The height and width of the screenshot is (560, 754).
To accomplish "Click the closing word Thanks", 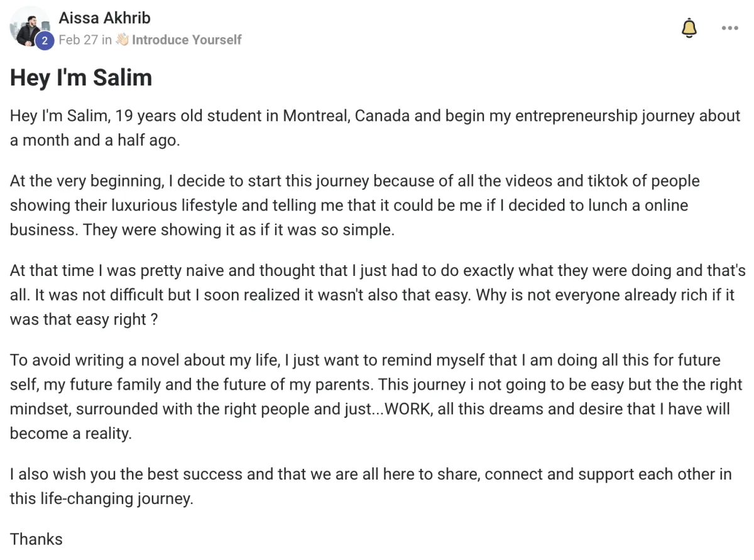I will [36, 539].
